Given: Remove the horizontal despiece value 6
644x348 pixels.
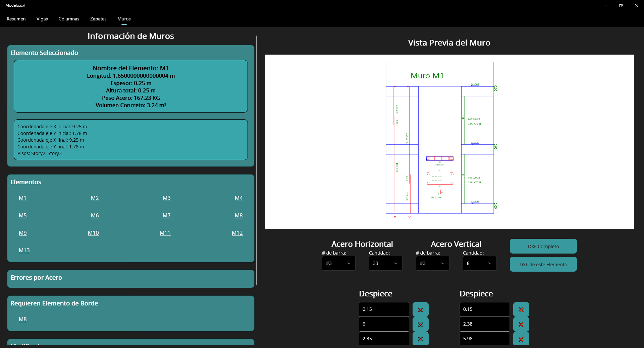Looking at the screenshot, I should (420, 324).
